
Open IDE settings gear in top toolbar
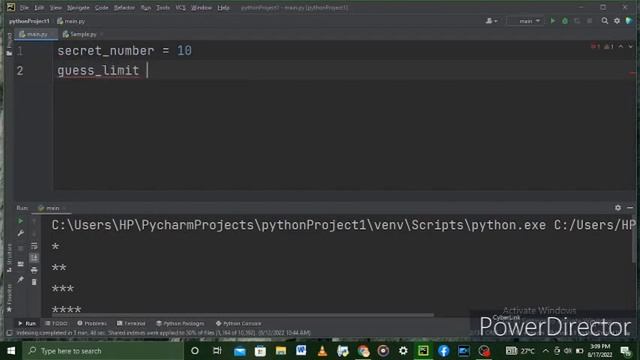click(x=617, y=21)
